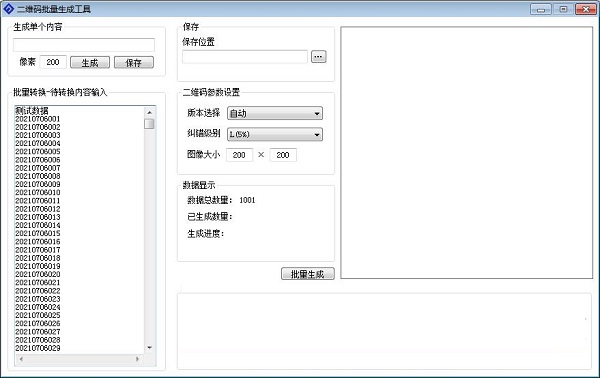The image size is (600, 378).
Task: Click the 生成 button
Action: pyautogui.click(x=90, y=62)
